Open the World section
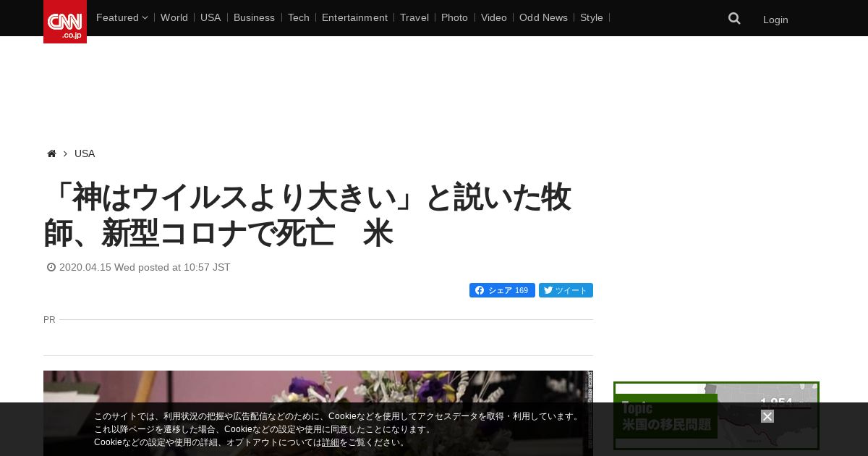868x456 pixels. [x=174, y=17]
